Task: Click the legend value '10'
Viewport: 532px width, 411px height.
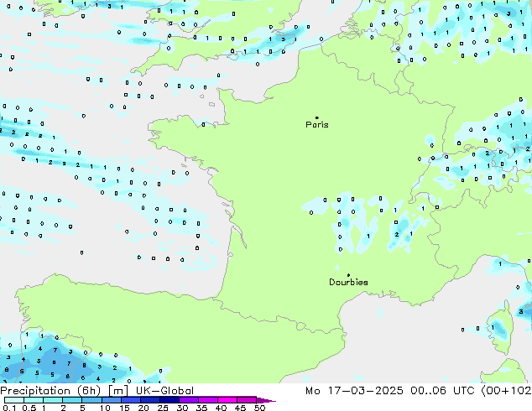Action: (x=105, y=408)
